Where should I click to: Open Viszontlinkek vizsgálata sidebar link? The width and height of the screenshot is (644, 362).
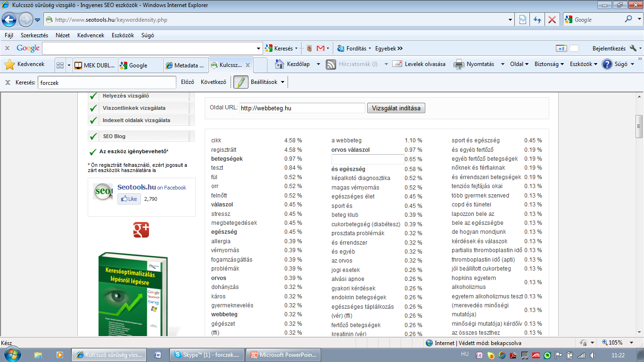(134, 108)
